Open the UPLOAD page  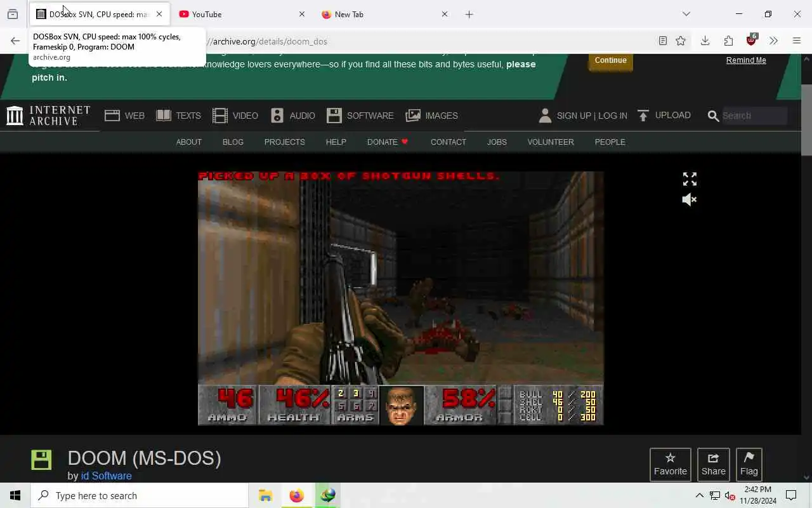click(x=664, y=116)
